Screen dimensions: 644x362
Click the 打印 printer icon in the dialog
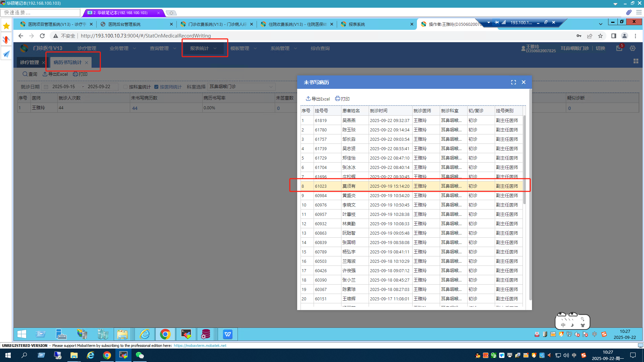pyautogui.click(x=337, y=99)
